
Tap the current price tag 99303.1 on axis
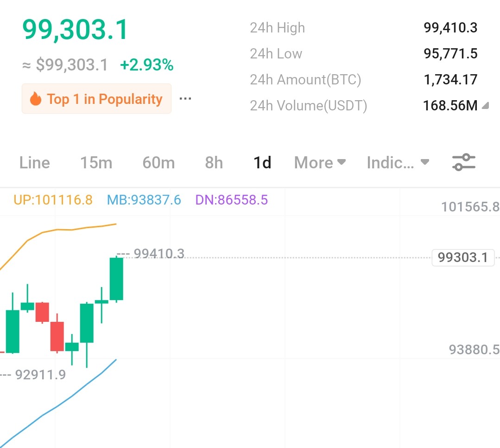(462, 257)
